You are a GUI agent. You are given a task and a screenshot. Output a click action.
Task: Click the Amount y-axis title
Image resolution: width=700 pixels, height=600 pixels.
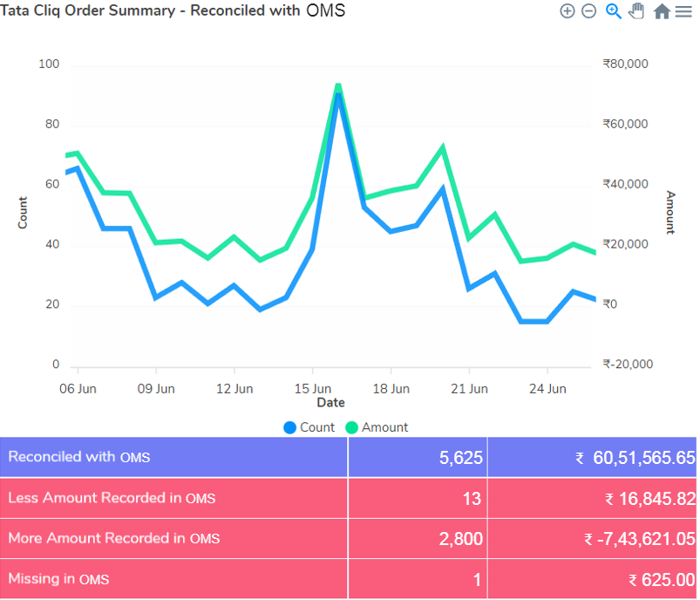coord(670,213)
